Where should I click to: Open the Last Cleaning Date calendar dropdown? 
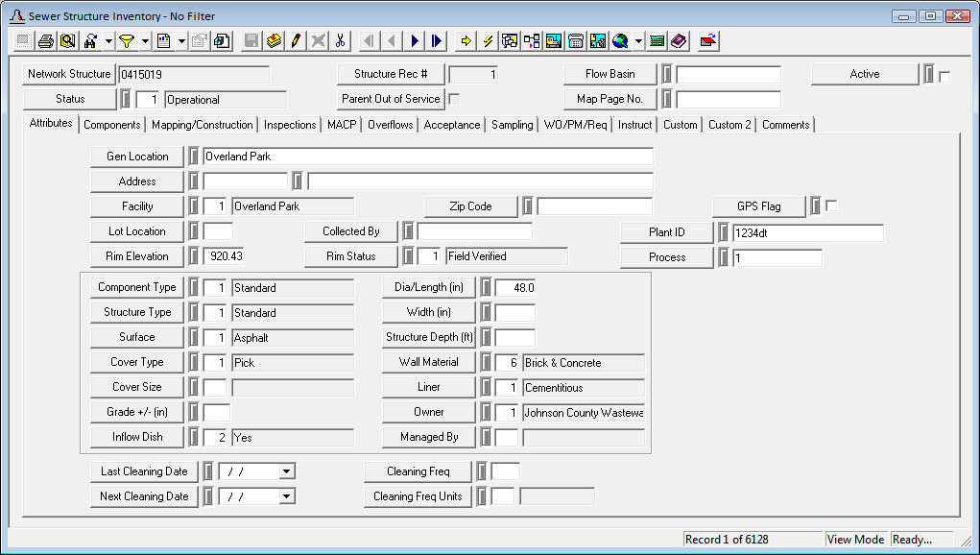click(x=285, y=471)
